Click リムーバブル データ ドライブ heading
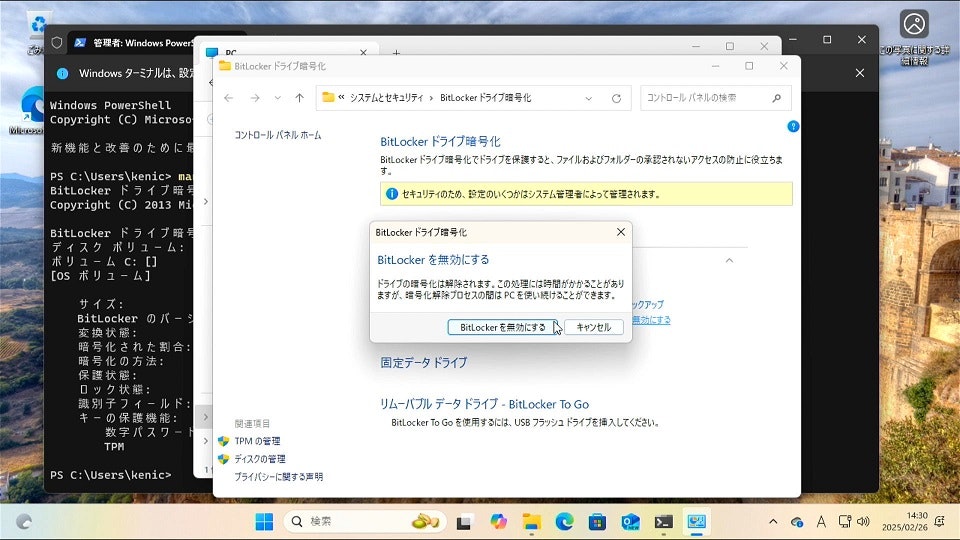Screen dimensions: 960x540 click(x=484, y=404)
